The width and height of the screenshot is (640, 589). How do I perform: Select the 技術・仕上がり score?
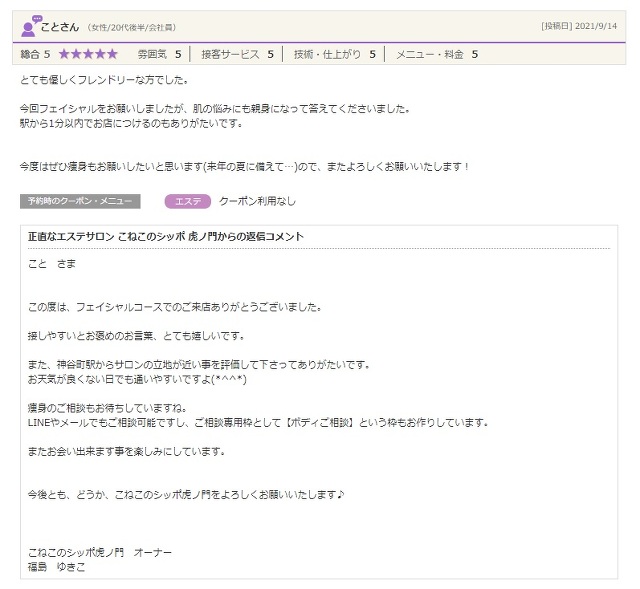tap(334, 54)
